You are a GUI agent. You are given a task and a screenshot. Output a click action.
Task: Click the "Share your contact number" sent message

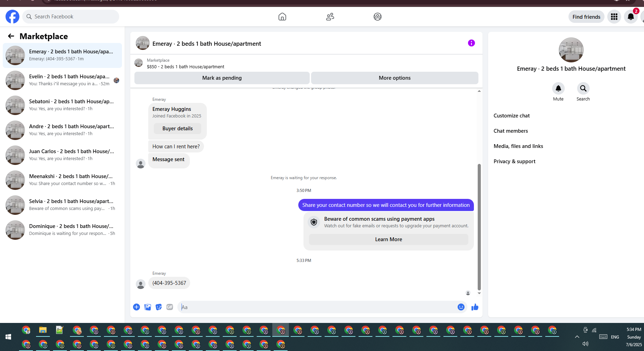386,205
